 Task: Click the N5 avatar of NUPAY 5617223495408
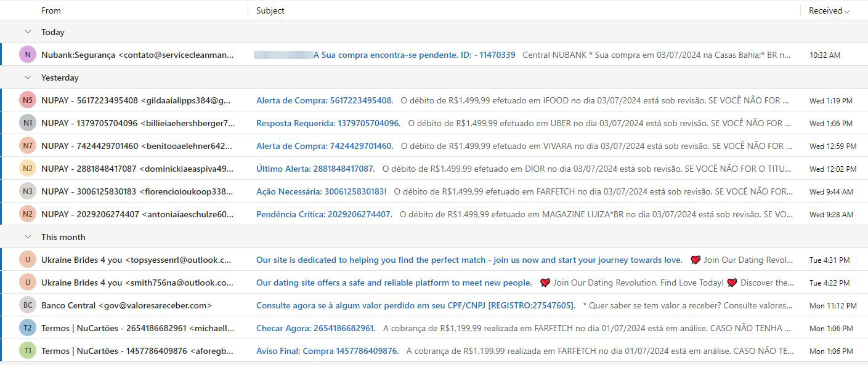click(x=28, y=100)
